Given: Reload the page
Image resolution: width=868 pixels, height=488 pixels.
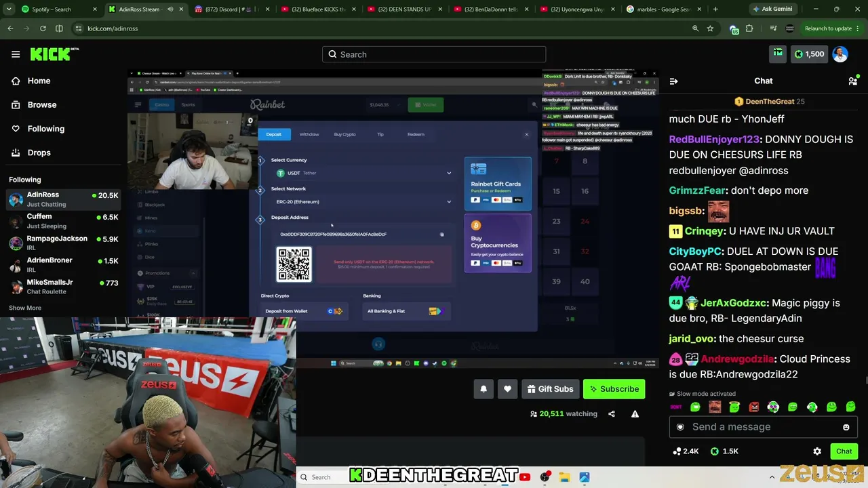Looking at the screenshot, I should [x=43, y=28].
